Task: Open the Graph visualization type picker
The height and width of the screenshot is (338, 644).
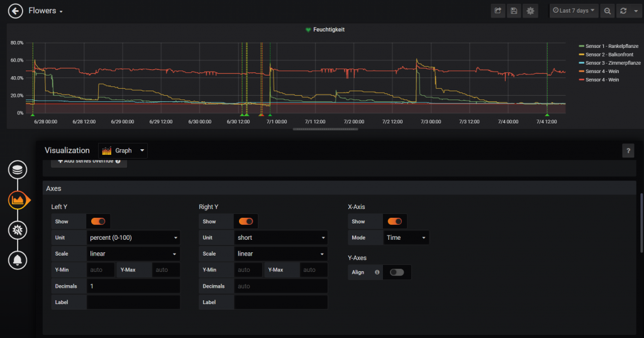Action: point(123,150)
